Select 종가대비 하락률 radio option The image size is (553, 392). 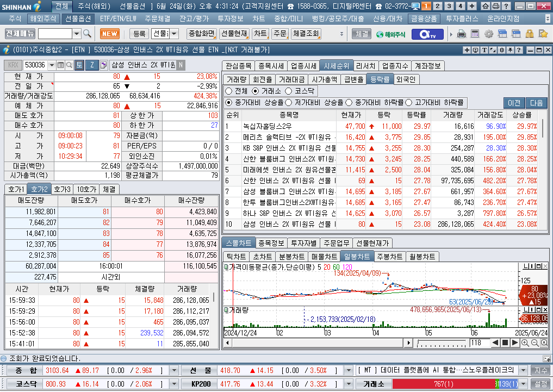tap(349, 103)
